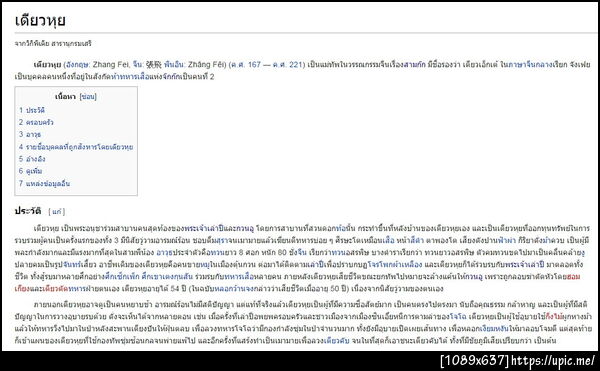The image size is (600, 371).
Task: Follow the ฟ้าผ่า link
Action: [507, 241]
